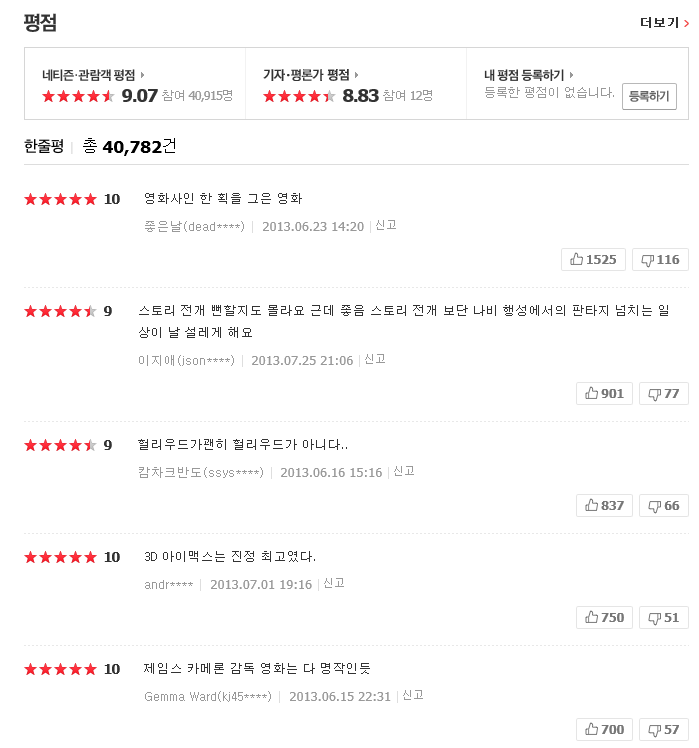
Task: Like the review with 837 upvotes
Action: [x=604, y=506]
